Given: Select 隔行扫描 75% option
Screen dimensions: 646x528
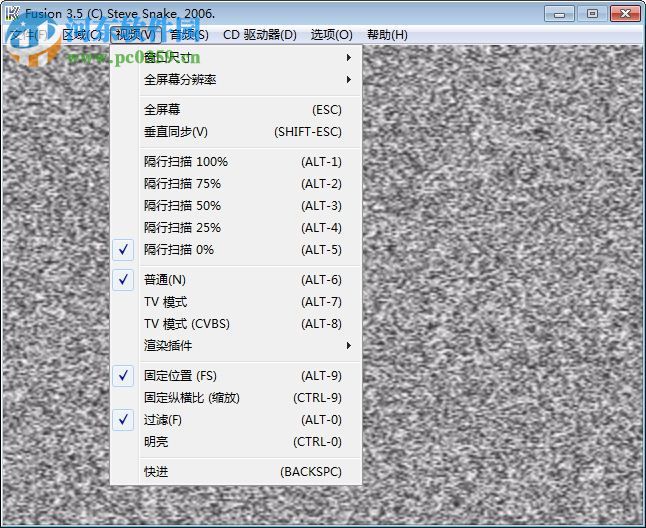Looking at the screenshot, I should click(236, 184).
